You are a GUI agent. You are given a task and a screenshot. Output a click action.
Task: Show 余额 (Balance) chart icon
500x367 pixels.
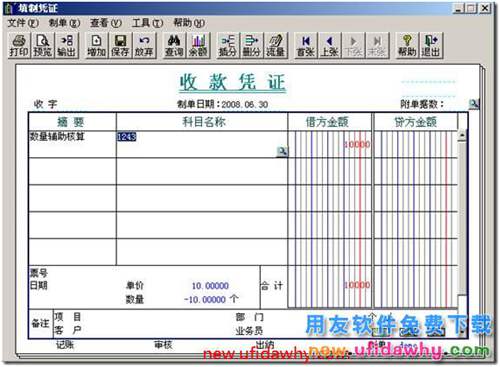(x=198, y=46)
